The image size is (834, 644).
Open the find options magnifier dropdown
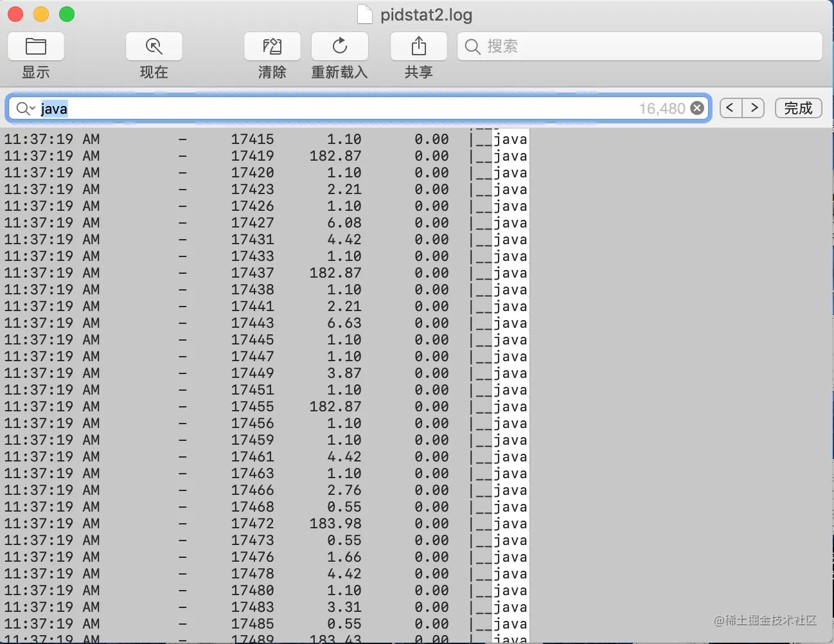(25, 109)
